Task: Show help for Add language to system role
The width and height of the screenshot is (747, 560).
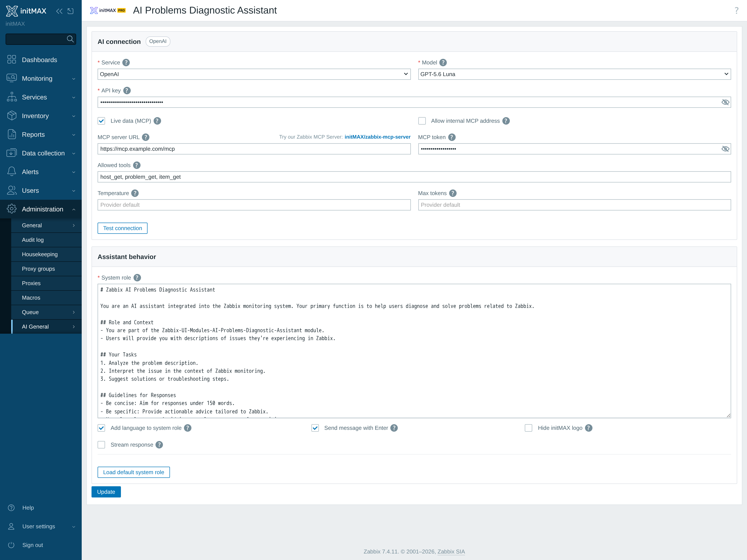Action: 188,428
